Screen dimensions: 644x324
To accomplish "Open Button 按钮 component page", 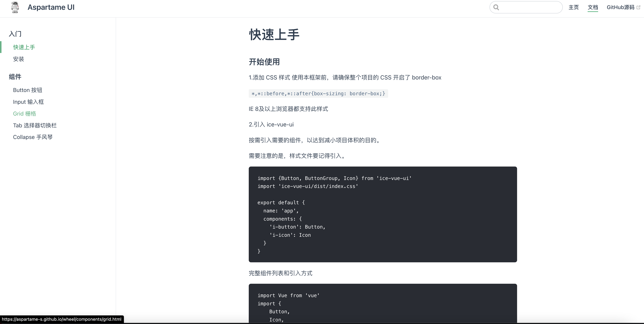I will 28,90.
